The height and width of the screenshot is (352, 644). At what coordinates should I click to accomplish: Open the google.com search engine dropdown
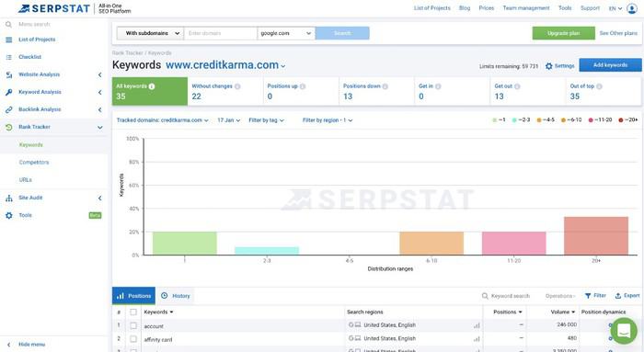tap(286, 33)
